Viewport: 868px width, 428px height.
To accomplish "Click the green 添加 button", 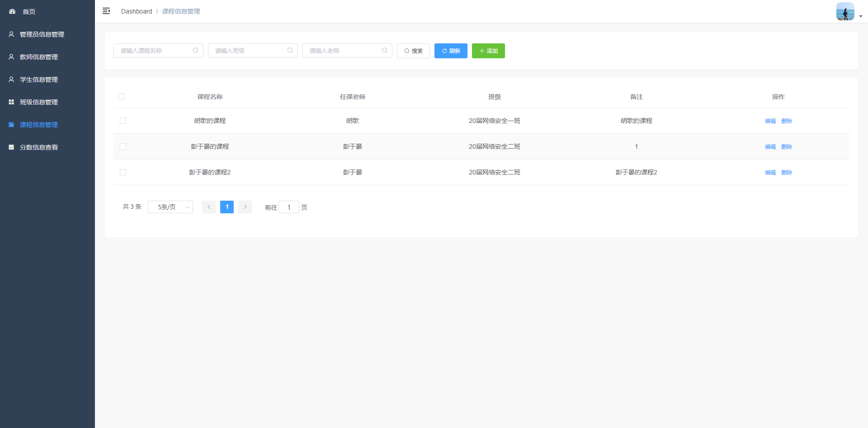I will click(x=488, y=51).
